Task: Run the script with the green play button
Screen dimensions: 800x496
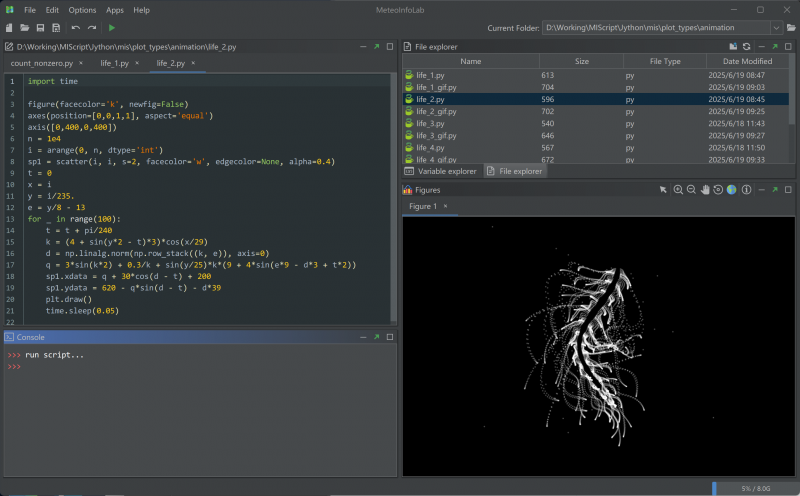Action: tap(112, 27)
